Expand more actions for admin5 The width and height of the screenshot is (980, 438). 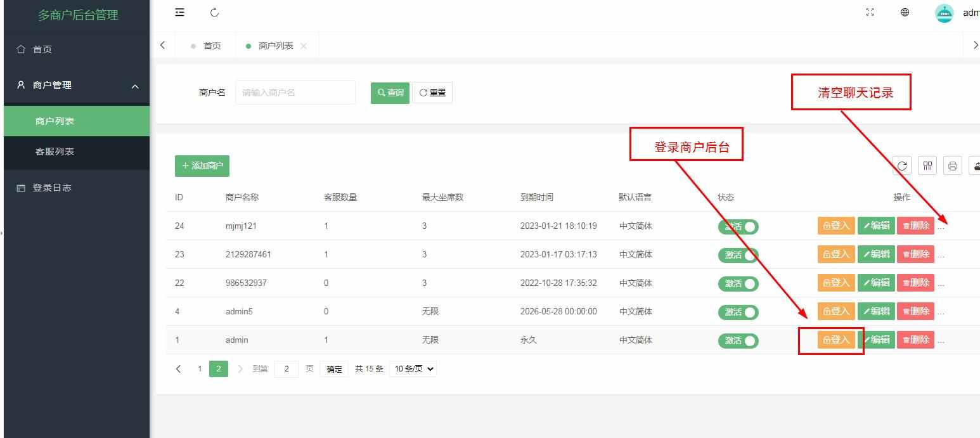click(941, 312)
